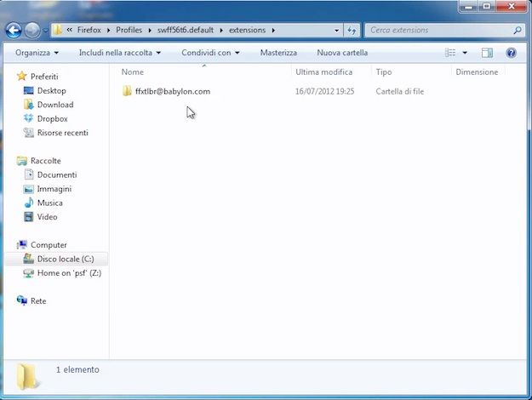Expand the arrow after Profiles breadcrumb
The height and width of the screenshot is (400, 532).
point(150,30)
